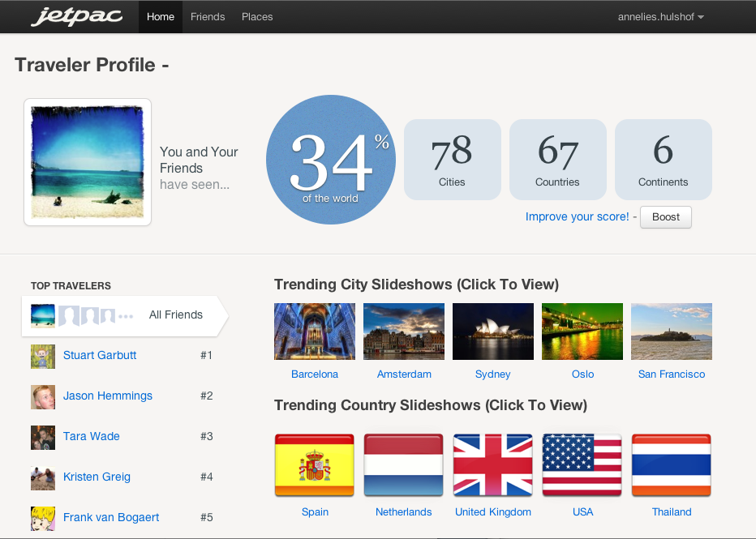Open the Thailand flag slideshow

coord(672,465)
